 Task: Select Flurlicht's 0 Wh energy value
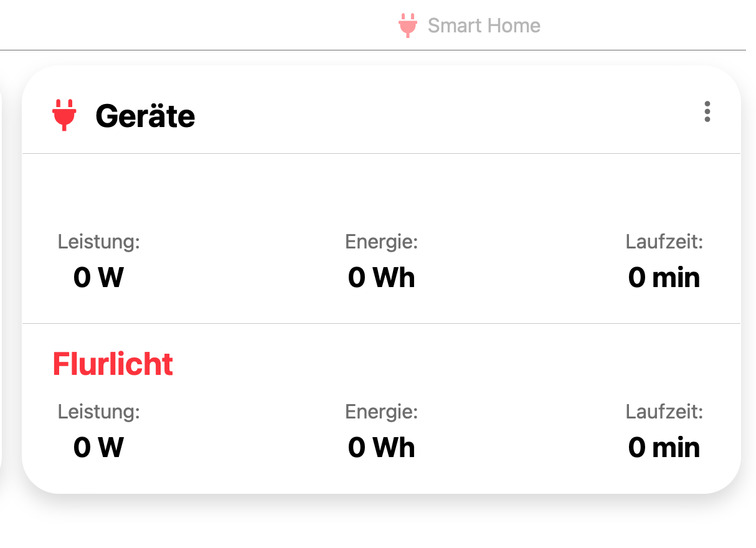point(381,447)
